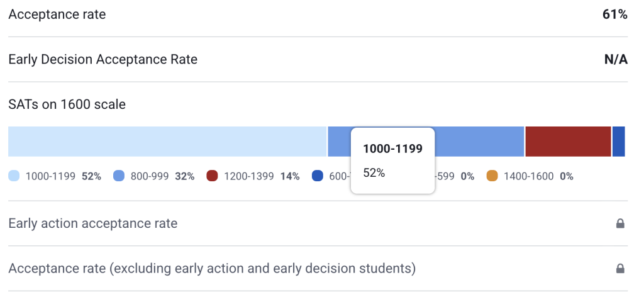Click the Acceptance rate 61% value
Viewport: 644px width, 292px height.
tap(614, 14)
